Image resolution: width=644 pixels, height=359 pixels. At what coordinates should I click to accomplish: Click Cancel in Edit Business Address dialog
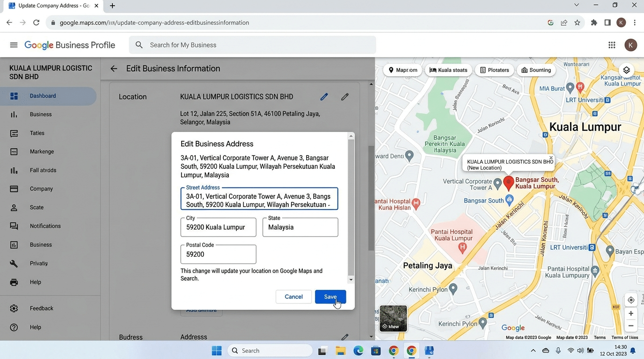tap(293, 297)
